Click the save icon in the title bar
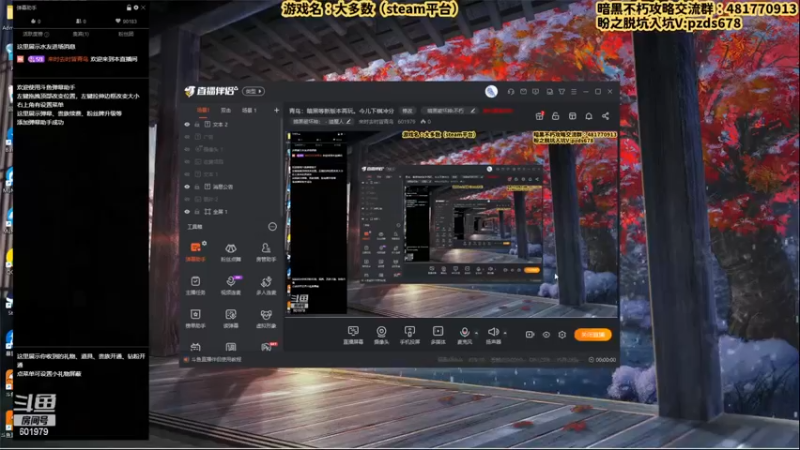Viewport: 800px width, 450px height. (x=549, y=92)
